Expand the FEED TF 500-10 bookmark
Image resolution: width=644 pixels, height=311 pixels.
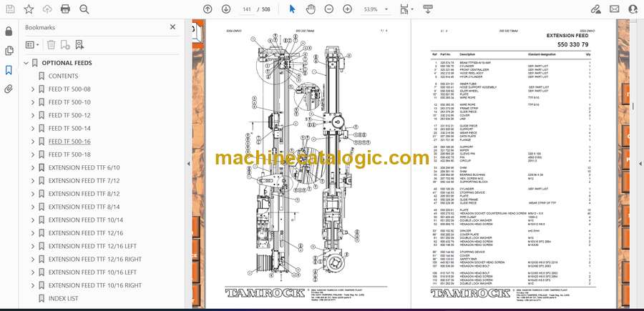pyautogui.click(x=33, y=102)
